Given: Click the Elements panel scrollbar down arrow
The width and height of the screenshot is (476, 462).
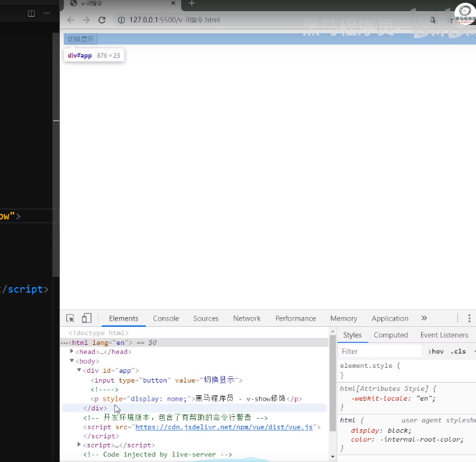Looking at the screenshot, I should click(x=332, y=456).
